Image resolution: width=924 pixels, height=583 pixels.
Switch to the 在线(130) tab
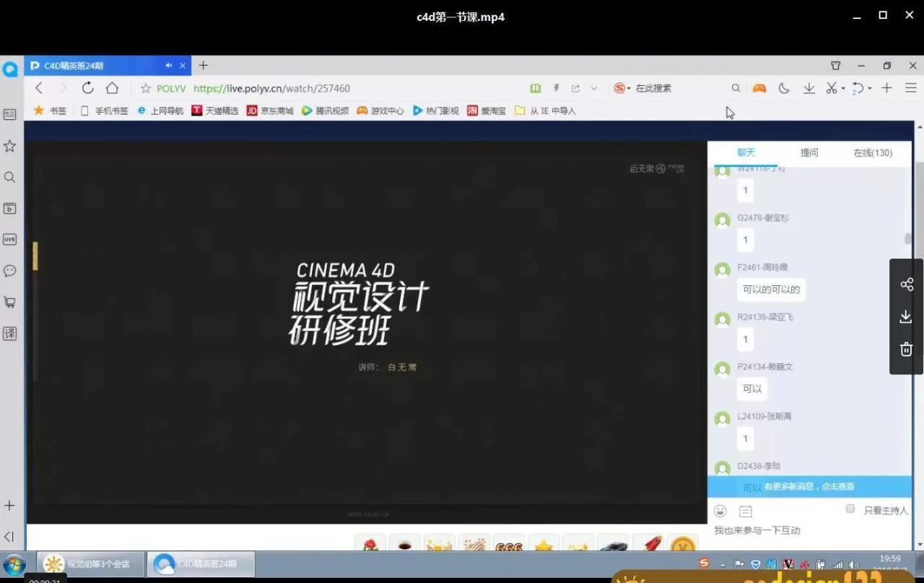tap(872, 152)
